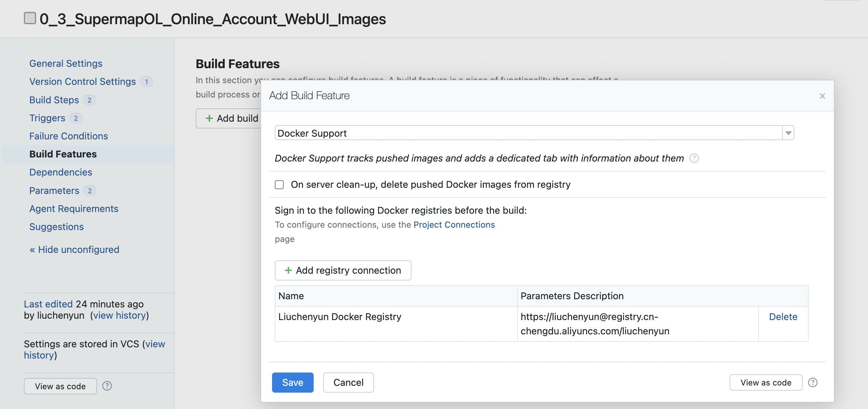Collapse sidebar via Hide unconfigured
Screen dimensions: 868x409
click(x=74, y=249)
